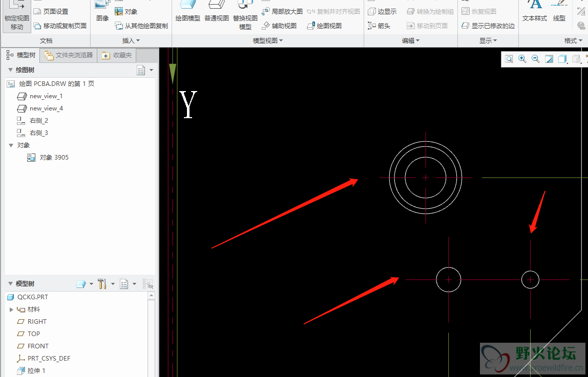Toggle 边显示 edge display option
588x377 pixels.
[x=382, y=11]
